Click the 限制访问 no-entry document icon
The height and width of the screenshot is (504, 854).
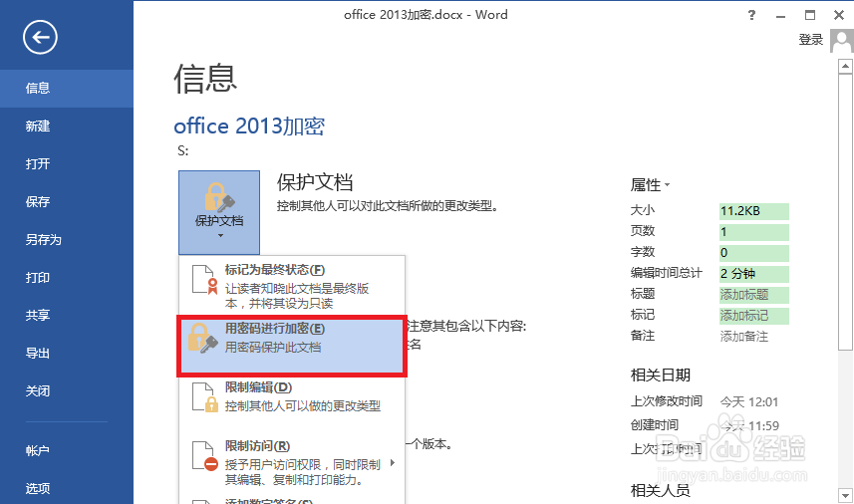point(205,456)
